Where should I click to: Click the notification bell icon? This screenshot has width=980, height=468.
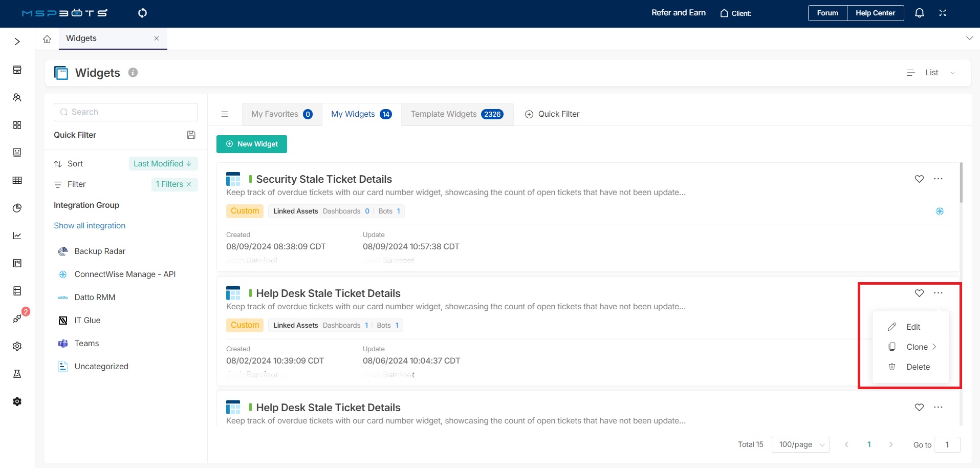point(919,13)
